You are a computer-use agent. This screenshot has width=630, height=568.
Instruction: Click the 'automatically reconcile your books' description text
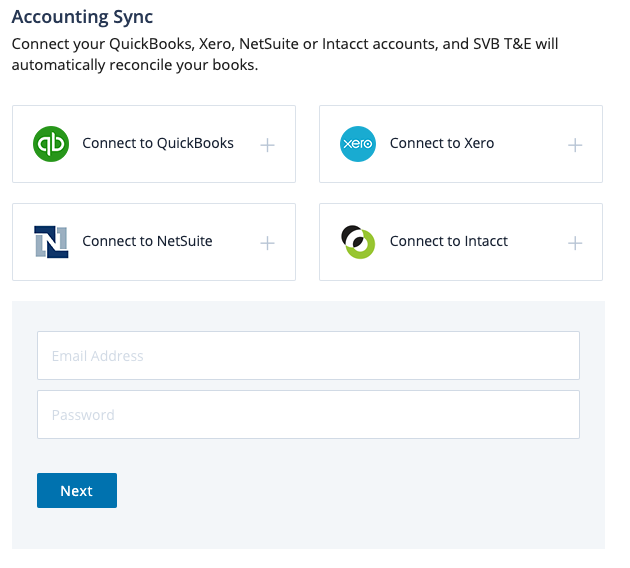pyautogui.click(x=135, y=65)
